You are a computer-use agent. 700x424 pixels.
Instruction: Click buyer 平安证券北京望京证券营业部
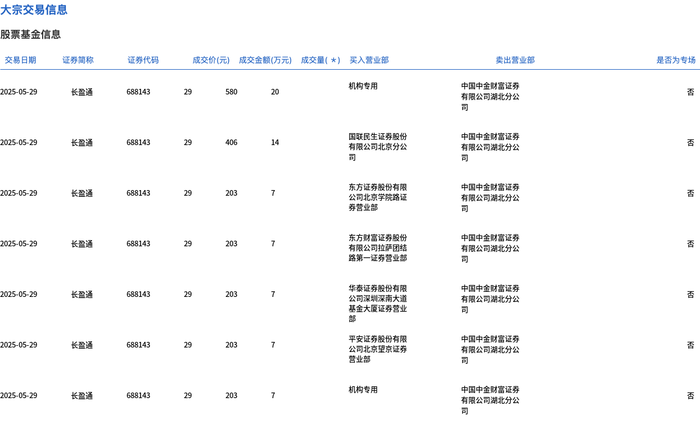click(x=378, y=349)
